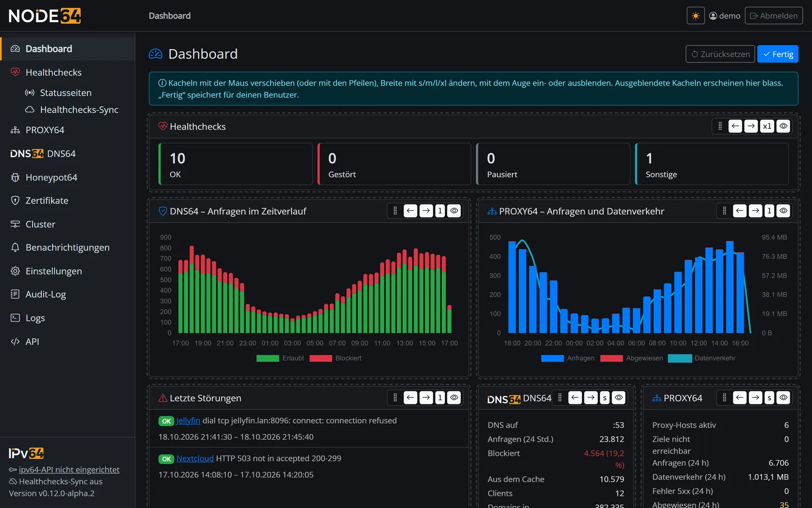Move small DNS64 stats tile right

tap(591, 398)
